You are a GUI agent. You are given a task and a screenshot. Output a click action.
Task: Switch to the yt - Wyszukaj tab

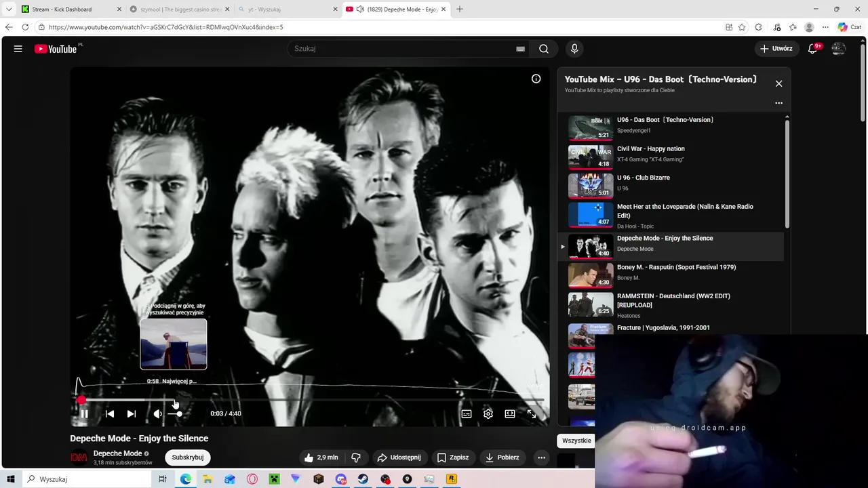(288, 9)
